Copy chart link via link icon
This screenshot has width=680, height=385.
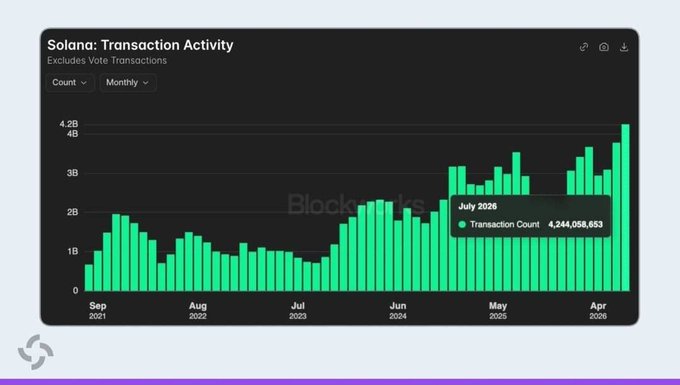584,47
